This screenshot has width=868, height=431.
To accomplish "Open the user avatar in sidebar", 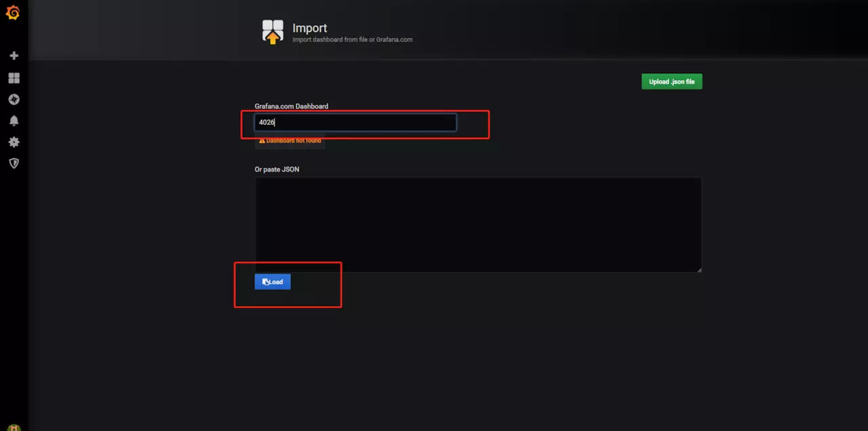I will [x=14, y=428].
